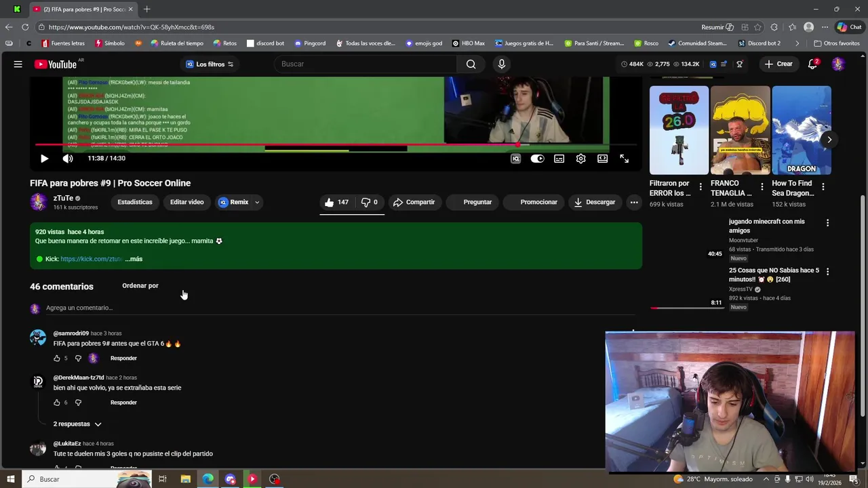868x488 pixels.
Task: Download the video with Descargar
Action: [x=595, y=202]
